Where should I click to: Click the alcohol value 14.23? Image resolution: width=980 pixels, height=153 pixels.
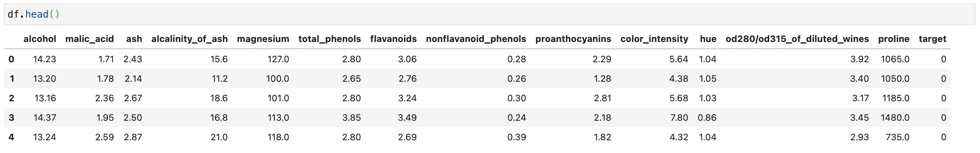pos(44,59)
